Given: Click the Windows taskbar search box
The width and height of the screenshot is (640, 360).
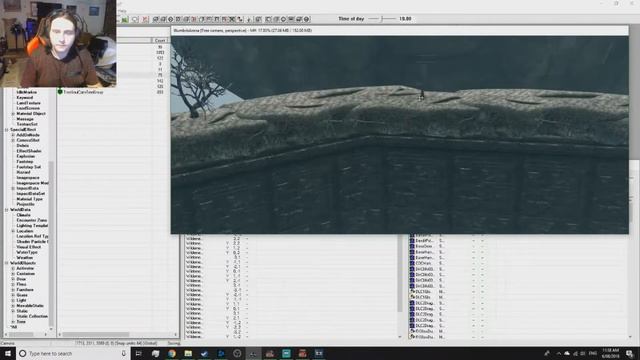Looking at the screenshot, I should point(73,353).
